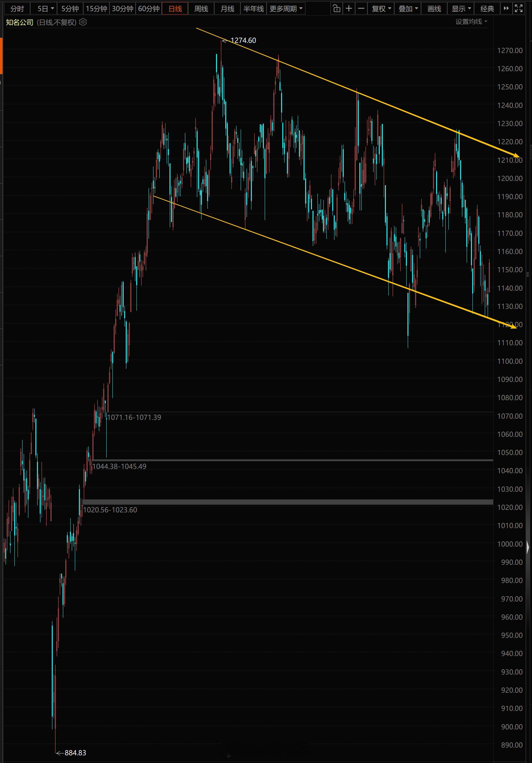532x763 pixels.
Task: Click the right side panel expand arrow
Action: [x=528, y=547]
